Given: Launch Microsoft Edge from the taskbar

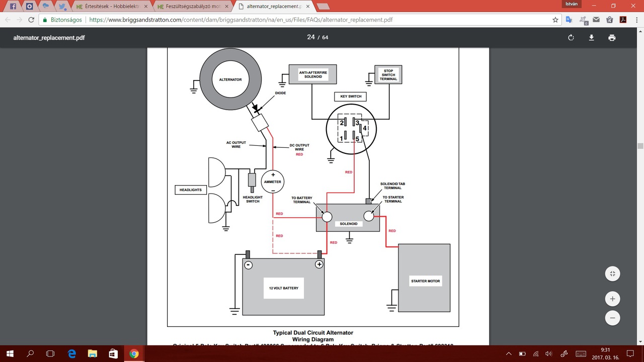Looking at the screenshot, I should pyautogui.click(x=71, y=353).
